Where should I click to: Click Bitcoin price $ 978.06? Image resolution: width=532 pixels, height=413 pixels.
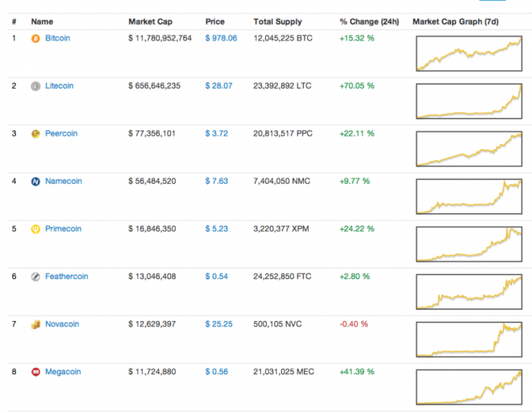[221, 38]
